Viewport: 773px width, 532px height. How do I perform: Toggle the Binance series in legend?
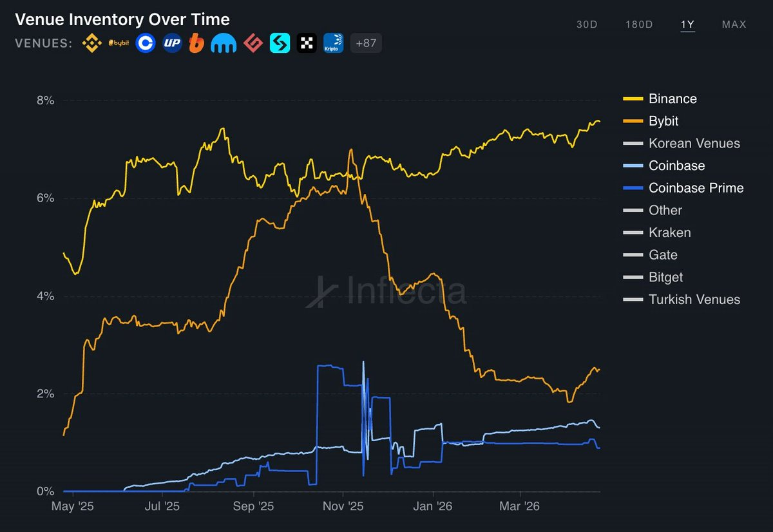673,99
